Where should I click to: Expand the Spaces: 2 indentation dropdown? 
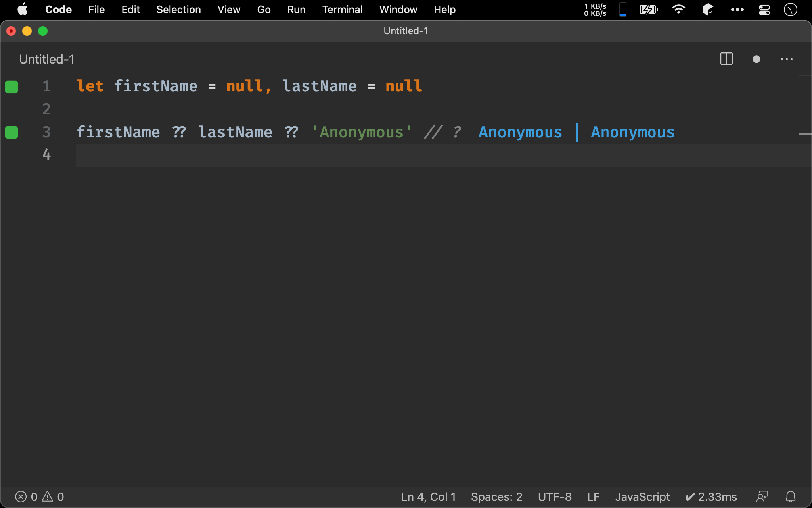496,496
